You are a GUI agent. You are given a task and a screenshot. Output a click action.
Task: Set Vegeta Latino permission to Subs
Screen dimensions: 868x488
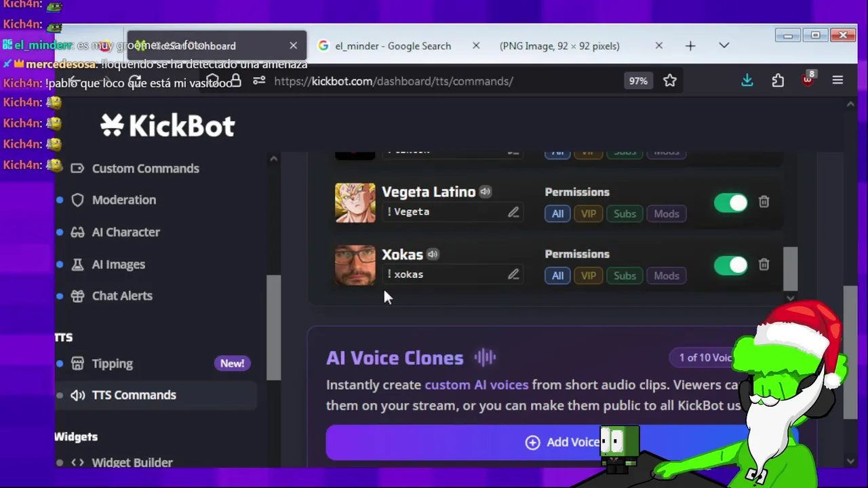pyautogui.click(x=625, y=213)
